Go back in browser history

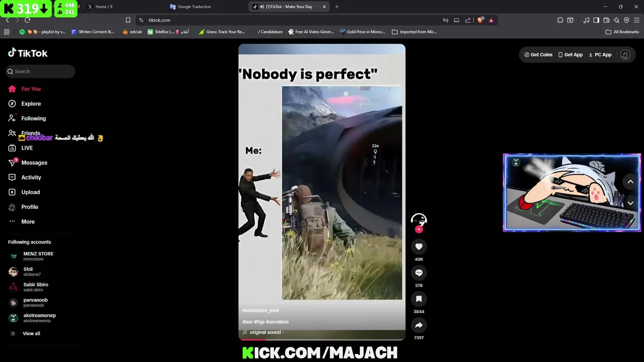[7, 20]
